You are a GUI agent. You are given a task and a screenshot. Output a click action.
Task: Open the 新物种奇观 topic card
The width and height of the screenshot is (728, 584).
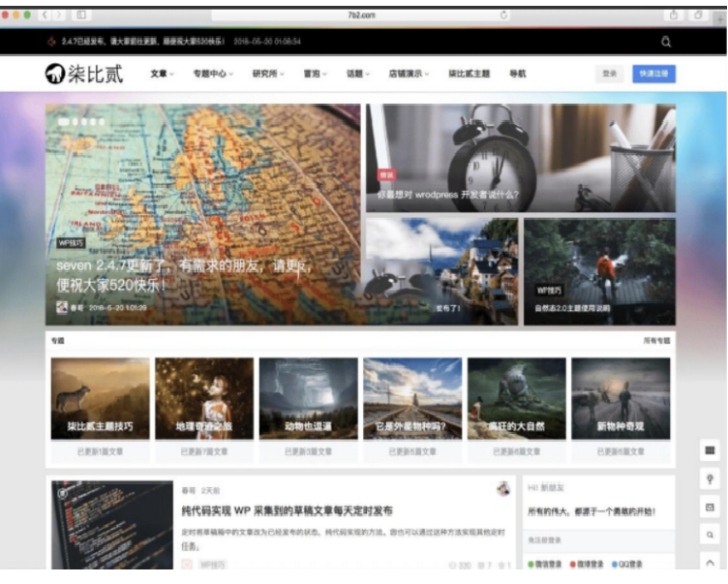pos(621,410)
